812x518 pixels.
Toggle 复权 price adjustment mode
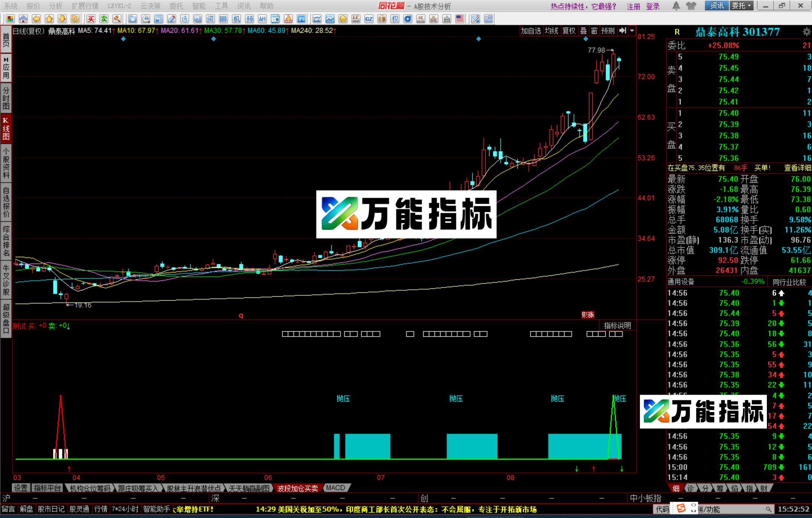click(x=569, y=31)
